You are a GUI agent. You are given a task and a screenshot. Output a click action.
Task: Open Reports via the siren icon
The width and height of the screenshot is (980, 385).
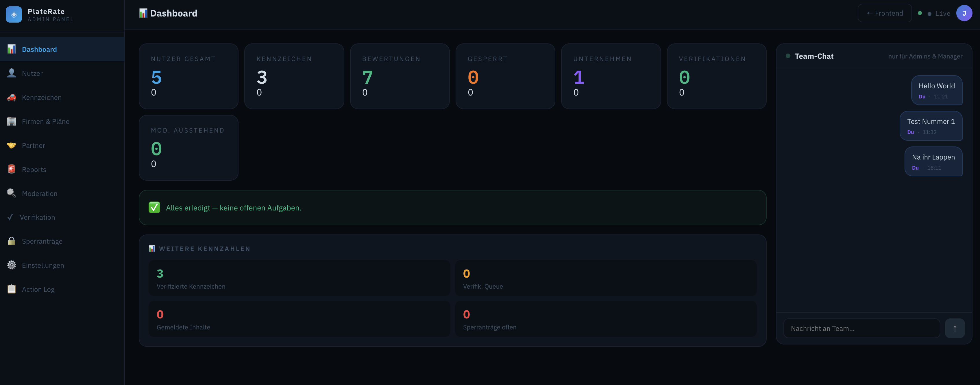[11, 169]
